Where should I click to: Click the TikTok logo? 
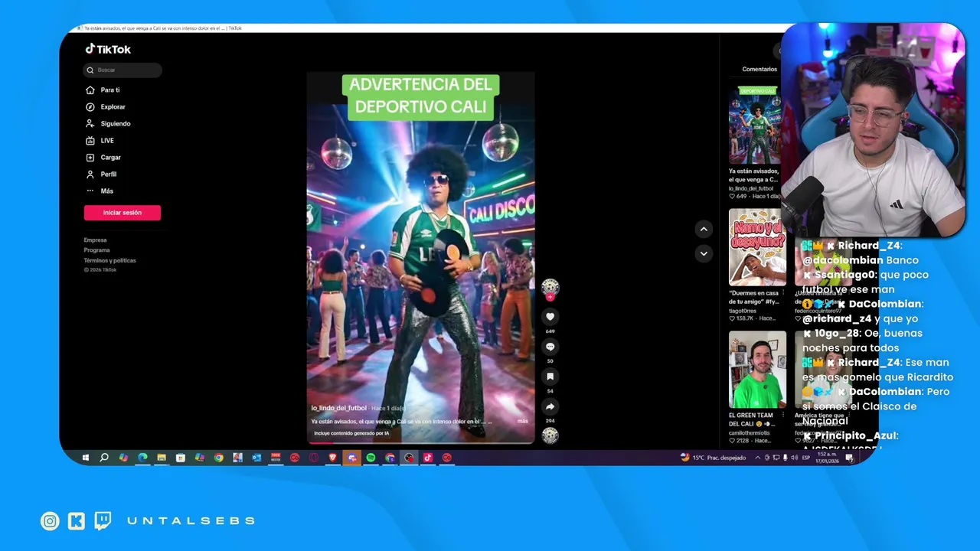(108, 49)
